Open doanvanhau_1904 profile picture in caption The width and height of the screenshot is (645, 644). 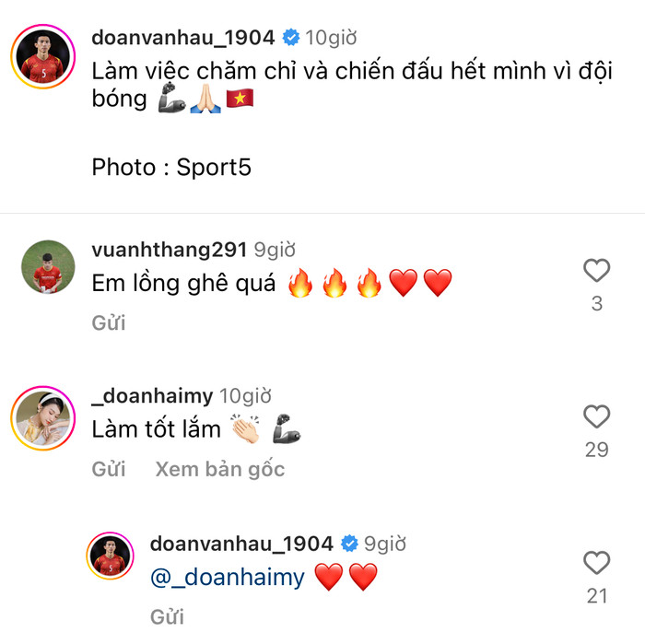click(x=43, y=56)
